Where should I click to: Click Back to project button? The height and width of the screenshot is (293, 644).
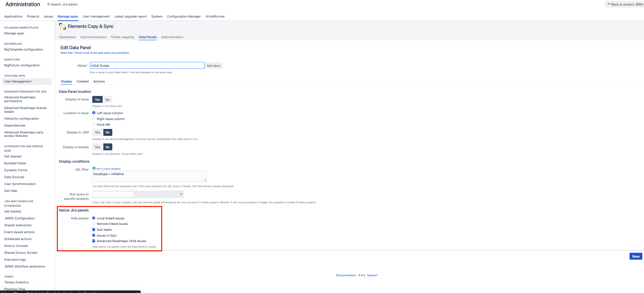tap(625, 4)
